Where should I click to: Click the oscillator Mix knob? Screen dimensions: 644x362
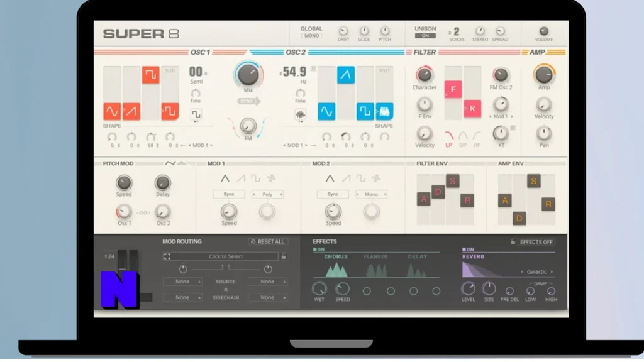248,75
